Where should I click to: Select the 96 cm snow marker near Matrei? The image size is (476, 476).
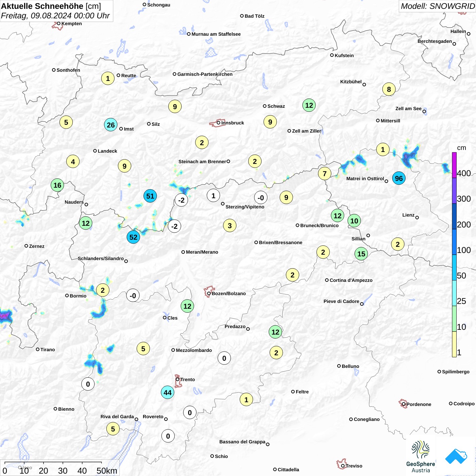coord(399,178)
